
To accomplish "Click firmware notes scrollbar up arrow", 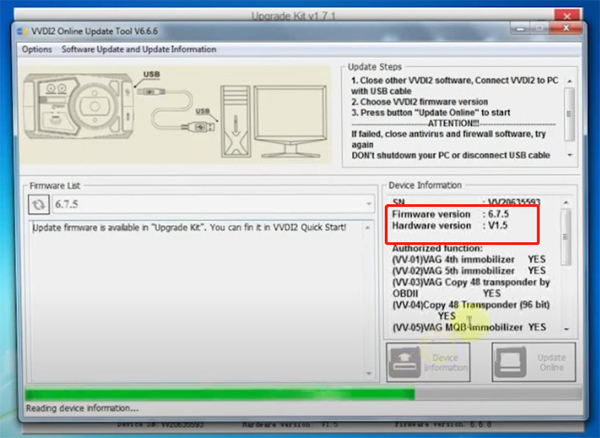I will pyautogui.click(x=368, y=228).
